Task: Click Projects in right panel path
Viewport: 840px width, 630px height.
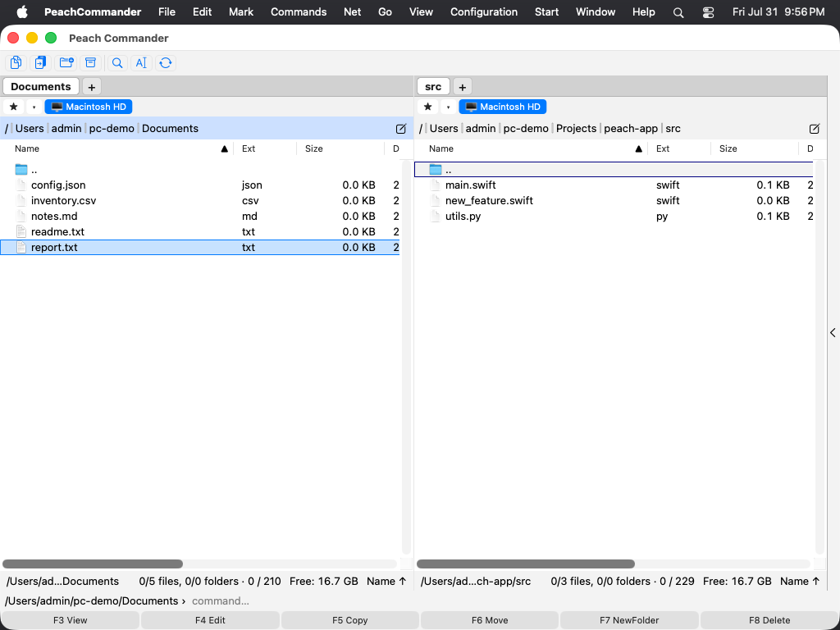Action: [x=576, y=129]
